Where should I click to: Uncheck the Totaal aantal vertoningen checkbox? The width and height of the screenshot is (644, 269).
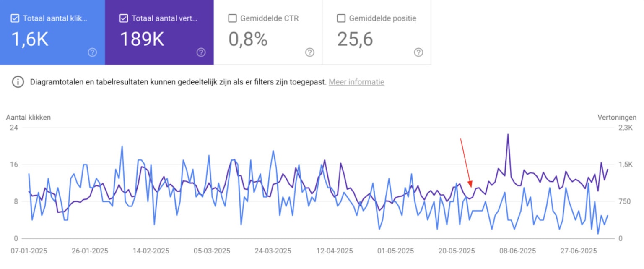(x=124, y=18)
